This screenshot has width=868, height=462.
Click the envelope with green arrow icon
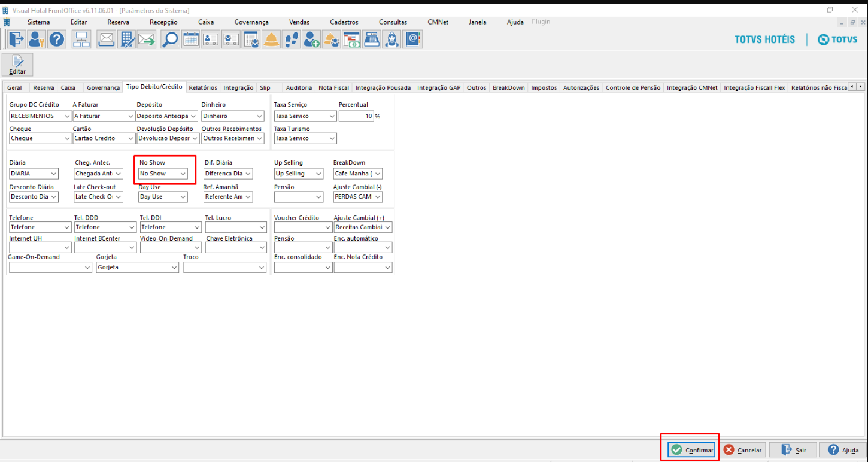coord(147,39)
